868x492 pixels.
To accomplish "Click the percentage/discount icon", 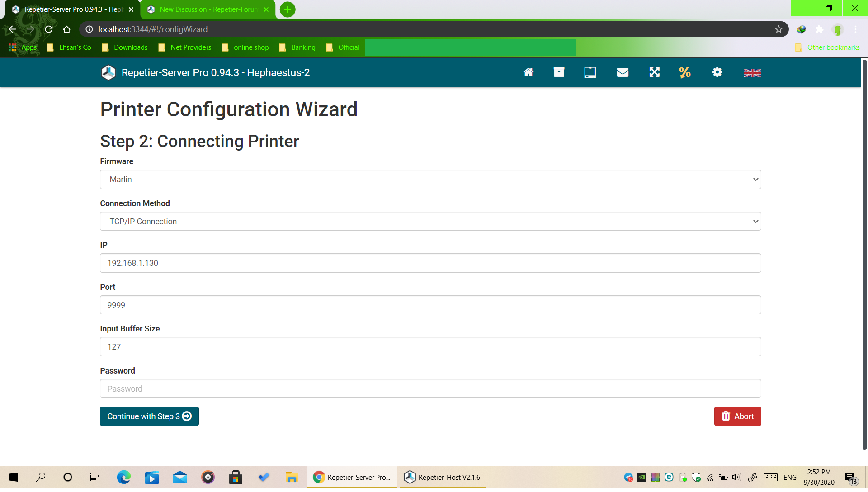I will [685, 72].
